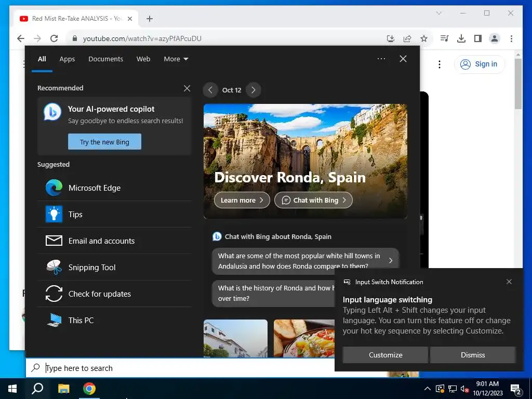Open File Explorer from taskbar

click(63, 389)
